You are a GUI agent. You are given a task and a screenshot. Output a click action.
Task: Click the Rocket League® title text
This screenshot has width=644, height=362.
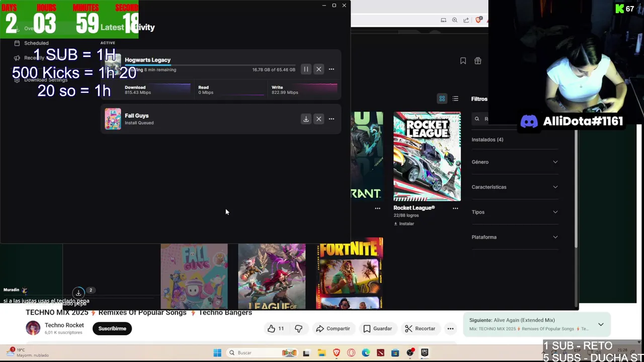414,208
